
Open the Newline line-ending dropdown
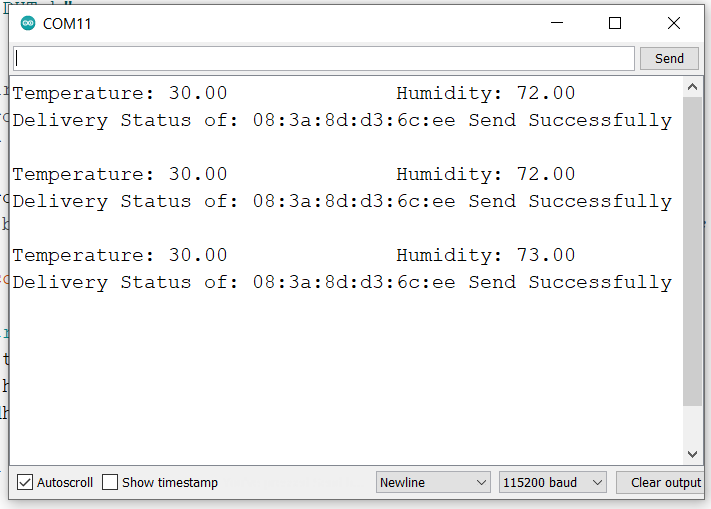pos(433,482)
